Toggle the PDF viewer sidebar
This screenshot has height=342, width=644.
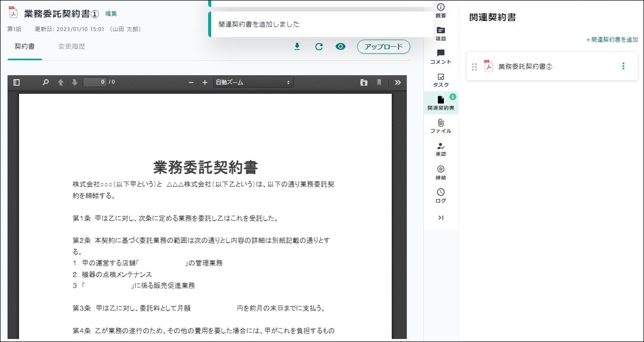click(17, 82)
